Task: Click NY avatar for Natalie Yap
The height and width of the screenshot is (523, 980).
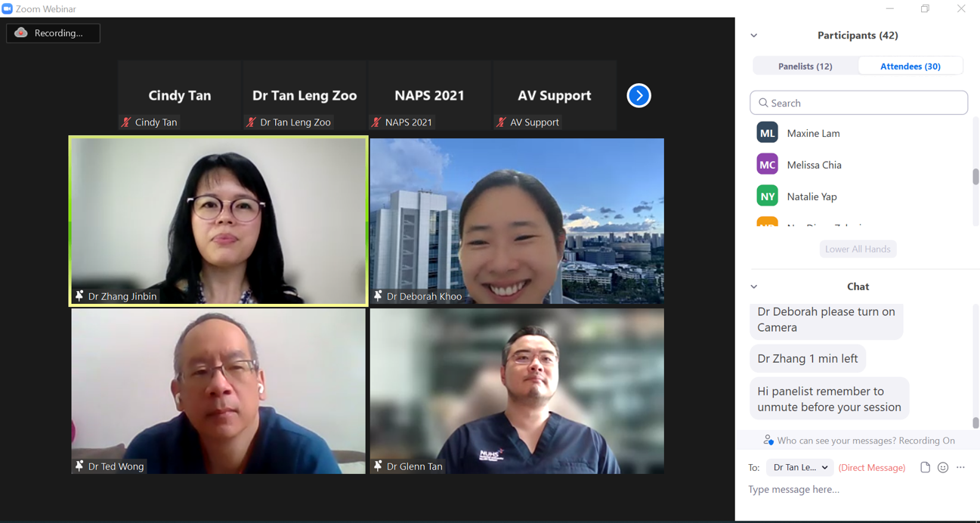Action: 767,197
